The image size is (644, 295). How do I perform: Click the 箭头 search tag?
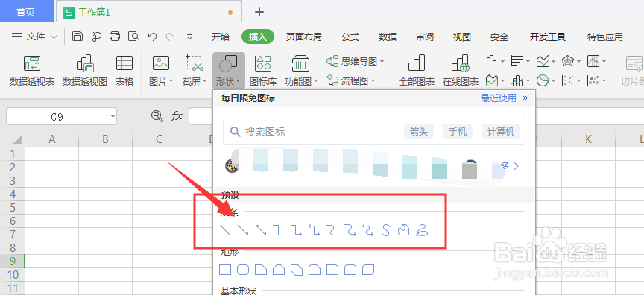click(x=418, y=132)
